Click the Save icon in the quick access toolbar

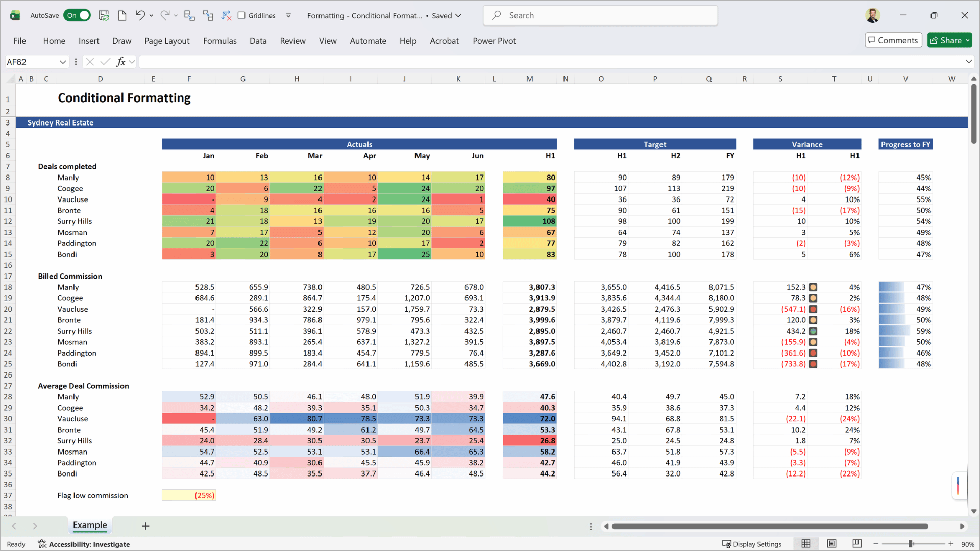tap(104, 15)
